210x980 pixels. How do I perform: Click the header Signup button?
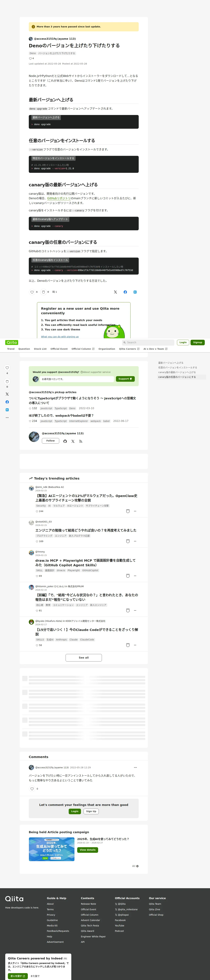tap(197, 342)
